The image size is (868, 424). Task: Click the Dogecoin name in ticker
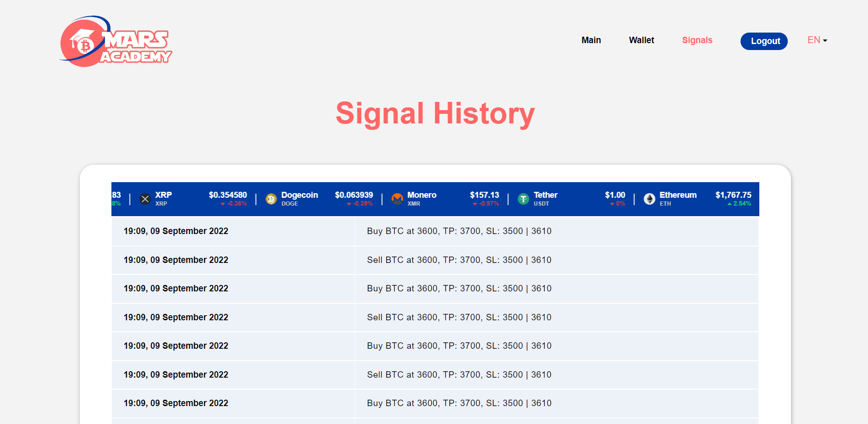click(x=299, y=195)
